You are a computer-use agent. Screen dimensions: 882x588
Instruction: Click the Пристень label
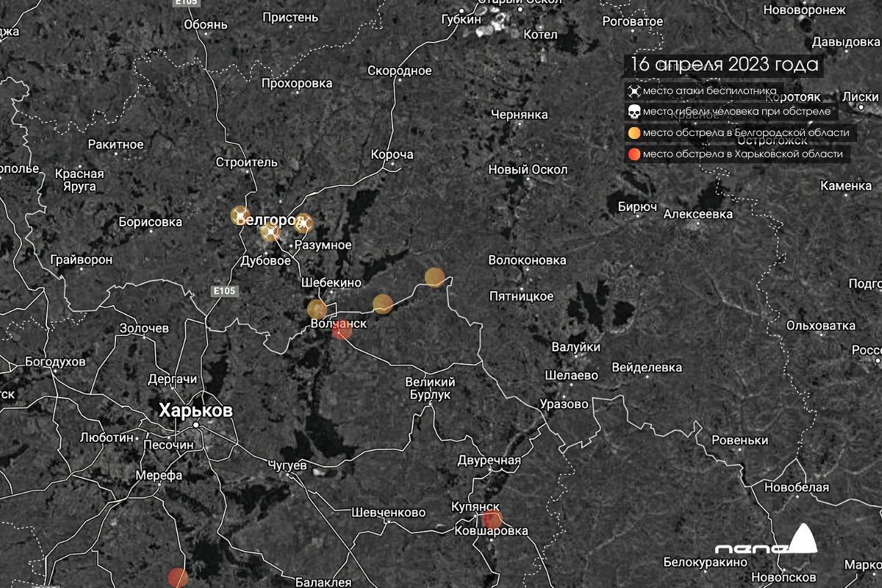(x=290, y=17)
